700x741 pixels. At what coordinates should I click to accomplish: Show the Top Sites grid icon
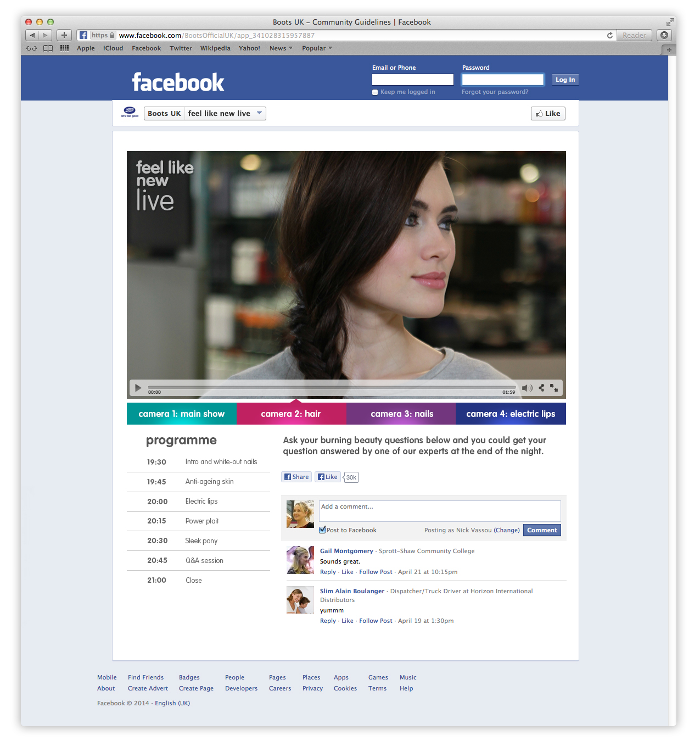64,48
